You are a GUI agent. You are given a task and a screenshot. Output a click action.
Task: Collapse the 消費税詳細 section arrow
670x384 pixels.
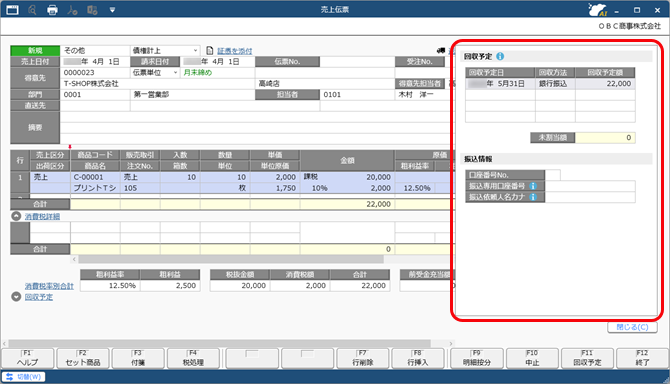pyautogui.click(x=16, y=216)
